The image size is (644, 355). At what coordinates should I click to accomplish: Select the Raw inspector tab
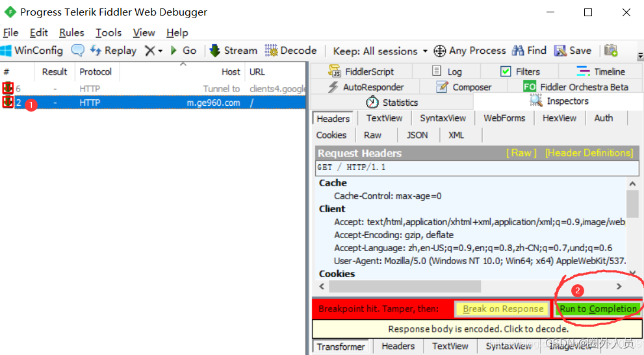coord(372,135)
